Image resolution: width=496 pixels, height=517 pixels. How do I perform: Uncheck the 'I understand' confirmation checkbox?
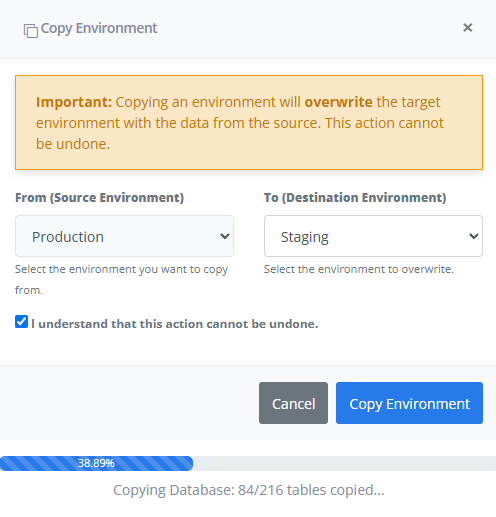21,322
